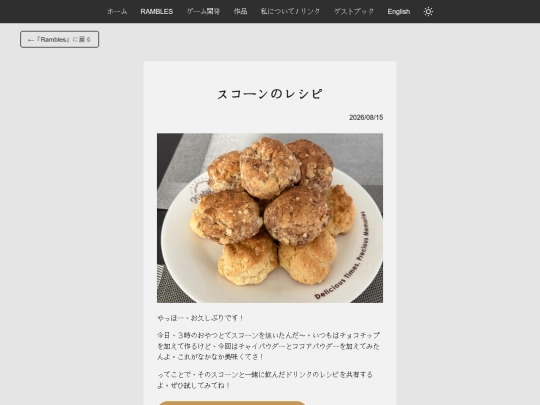Click the スコーンのレシピ article title
Viewport: 540px width, 405px height.
[270, 94]
